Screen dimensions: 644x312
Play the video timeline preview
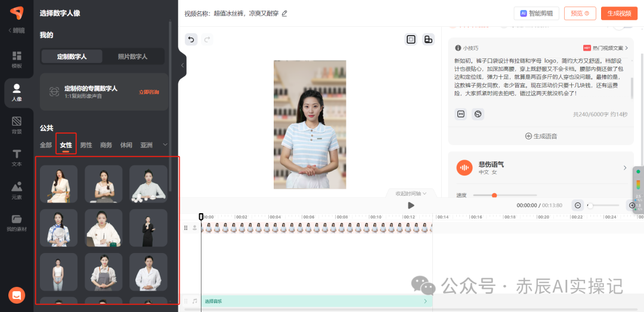point(411,205)
